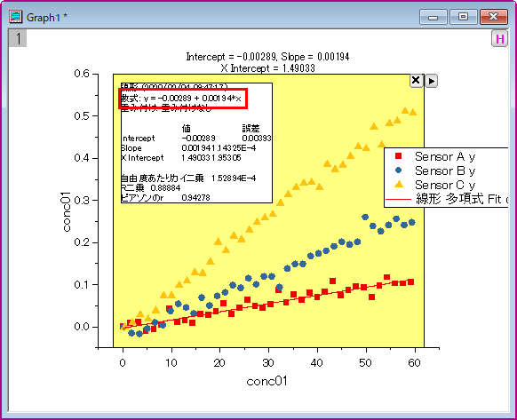Select the equation text in results table

click(181, 99)
